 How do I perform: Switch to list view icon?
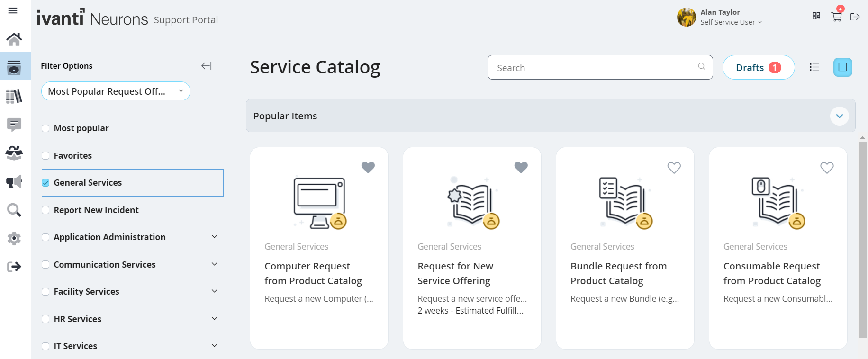point(814,67)
